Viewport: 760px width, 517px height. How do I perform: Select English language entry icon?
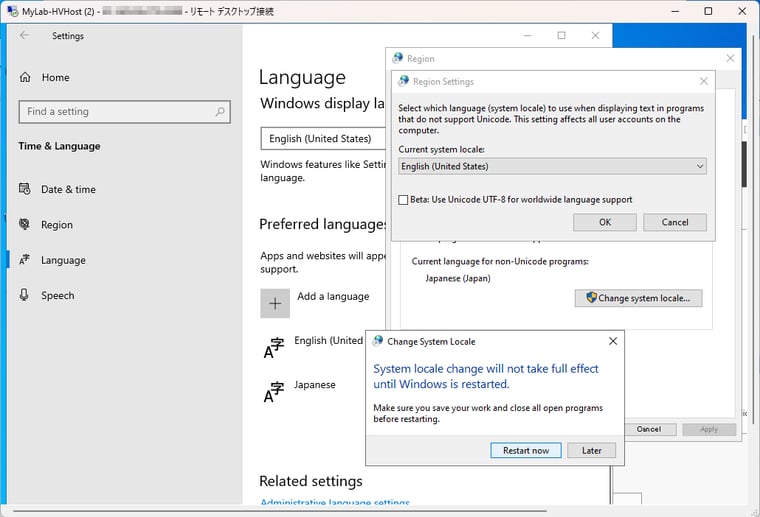coord(274,348)
